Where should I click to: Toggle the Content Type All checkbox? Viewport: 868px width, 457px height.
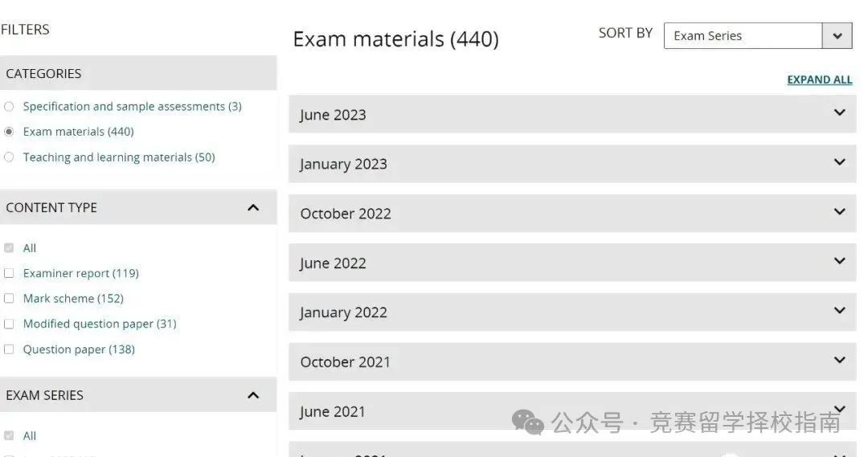[x=9, y=248]
